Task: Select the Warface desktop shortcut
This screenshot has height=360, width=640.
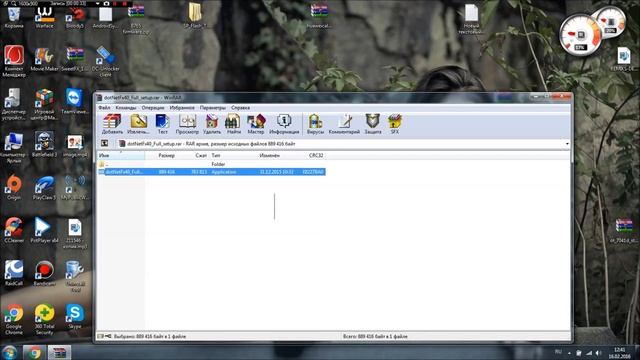Action: coord(44,18)
